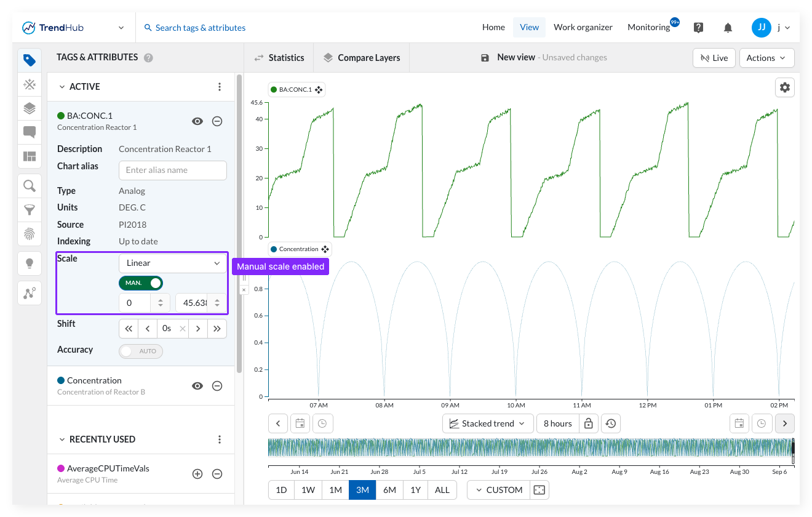Open Work organizer menu
This screenshot has height=517, width=812.
click(583, 27)
